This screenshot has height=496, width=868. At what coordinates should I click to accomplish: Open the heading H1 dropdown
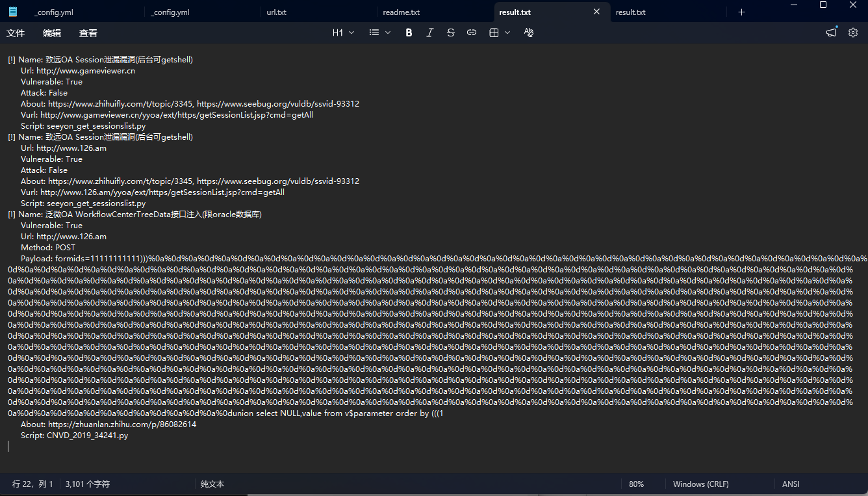(344, 33)
